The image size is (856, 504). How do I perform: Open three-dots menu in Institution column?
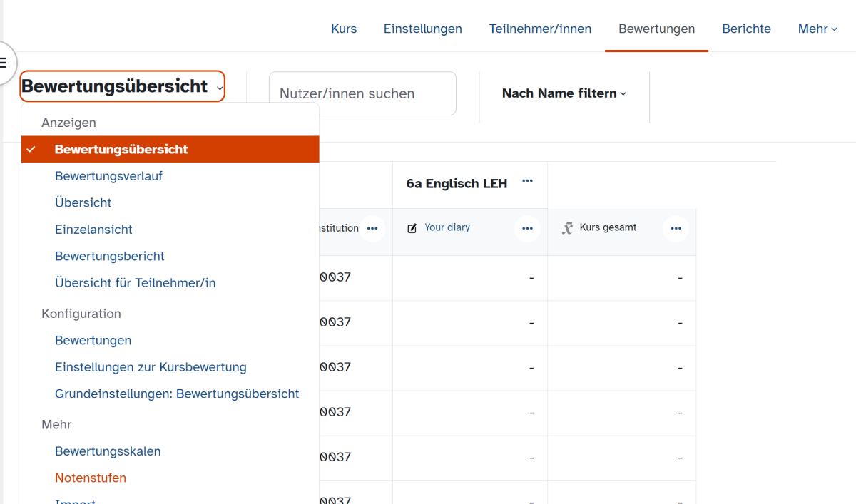(372, 229)
